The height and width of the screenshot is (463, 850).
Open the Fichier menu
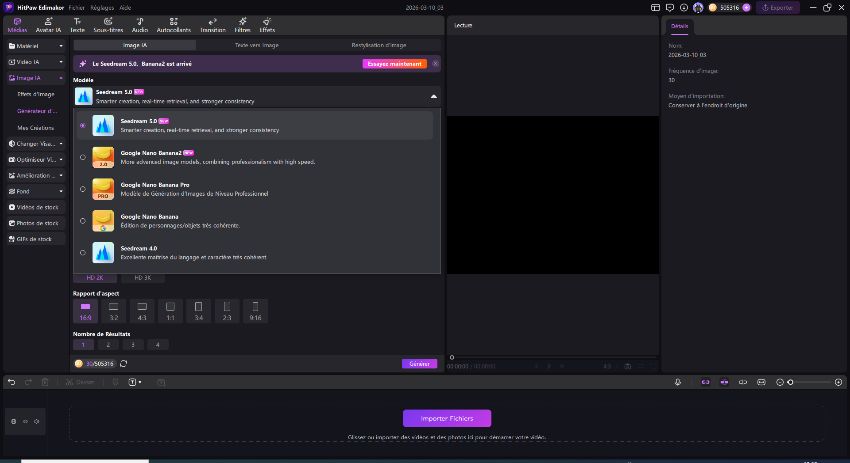76,8
